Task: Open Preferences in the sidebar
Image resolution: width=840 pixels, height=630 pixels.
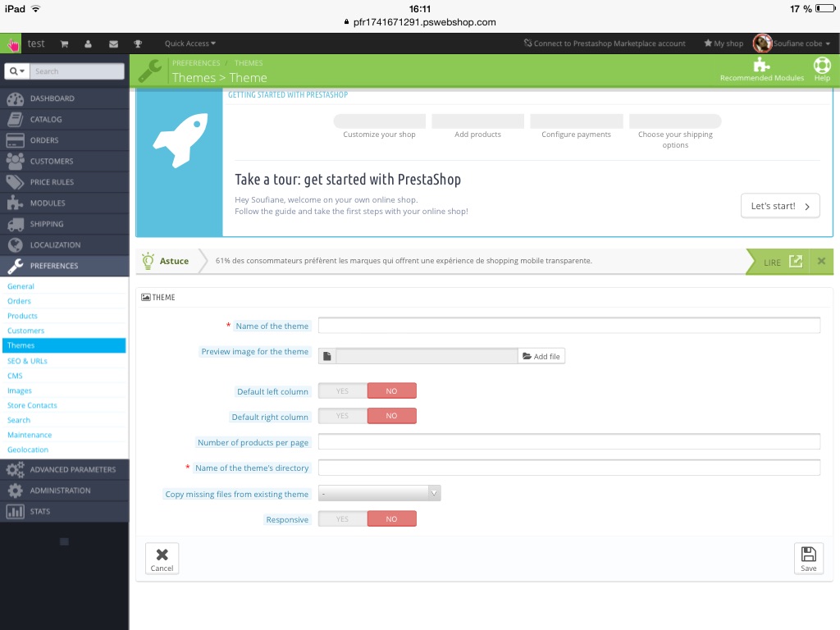Action: click(65, 266)
